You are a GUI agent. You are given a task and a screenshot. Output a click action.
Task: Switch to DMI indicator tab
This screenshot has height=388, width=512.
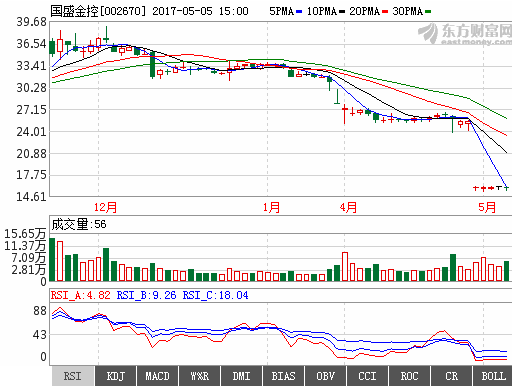point(241,376)
